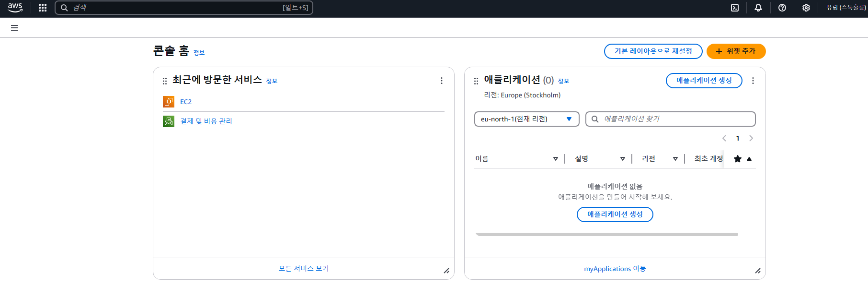Open the help question mark icon

tap(782, 8)
